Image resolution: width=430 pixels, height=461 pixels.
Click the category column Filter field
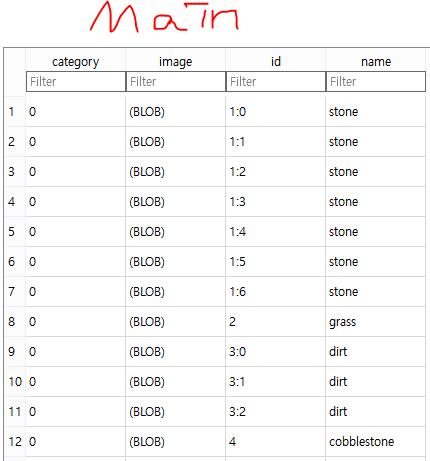coord(76,81)
